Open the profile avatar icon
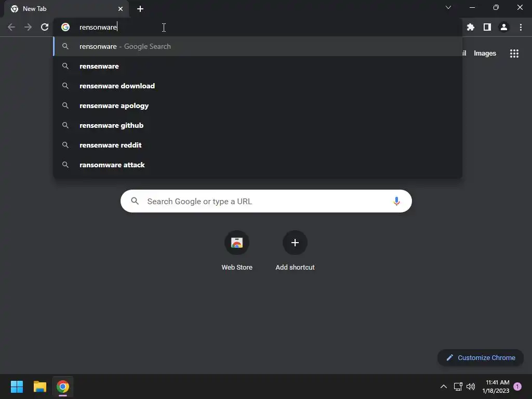The height and width of the screenshot is (399, 532). (503, 27)
